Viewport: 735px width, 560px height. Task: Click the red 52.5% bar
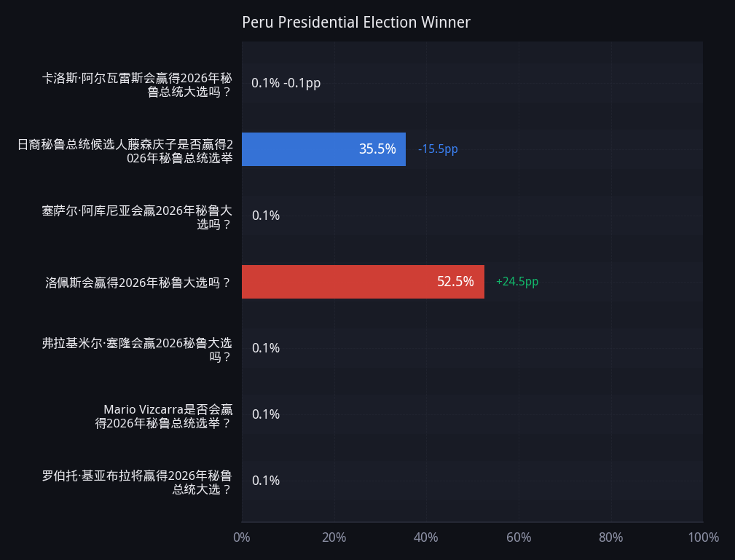click(363, 282)
